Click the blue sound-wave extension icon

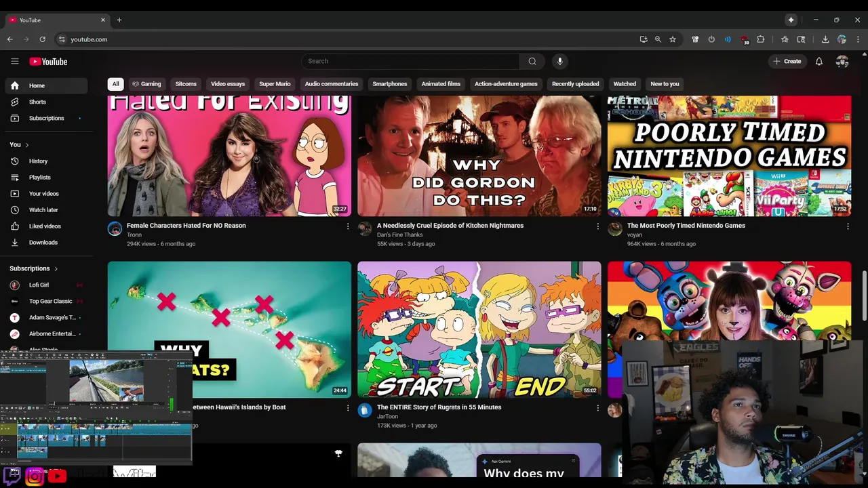(x=728, y=39)
